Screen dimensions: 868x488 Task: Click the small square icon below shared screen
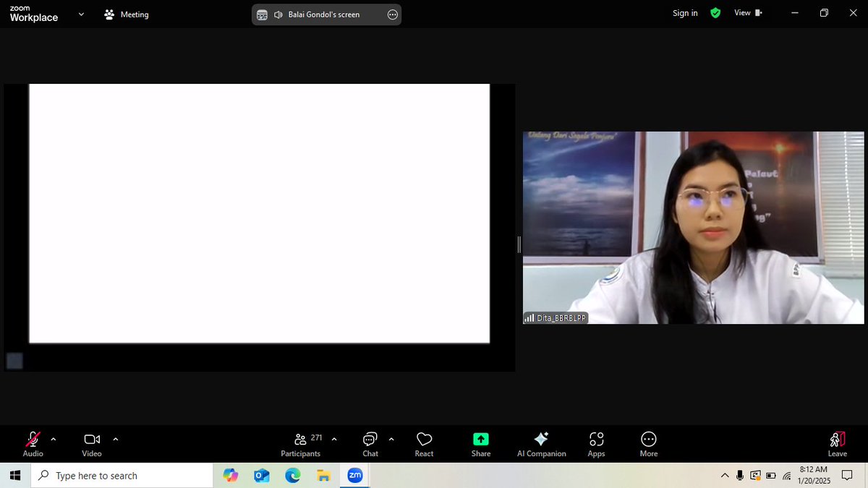pyautogui.click(x=14, y=361)
